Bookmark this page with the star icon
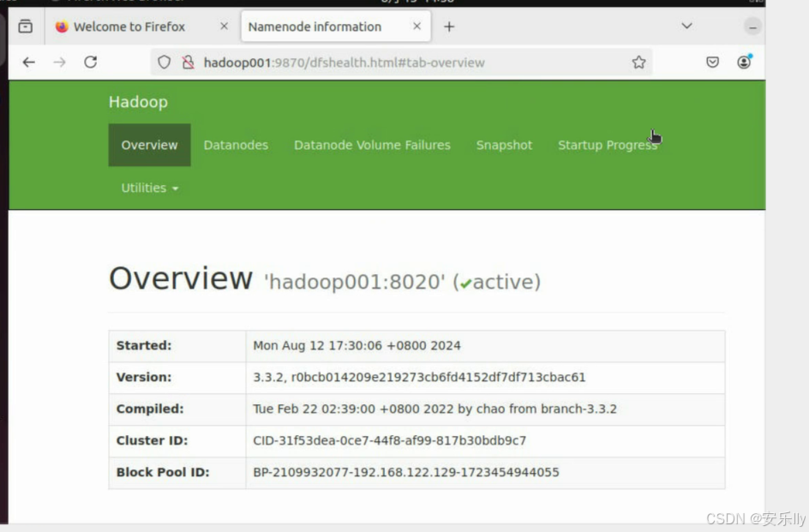 coord(638,63)
